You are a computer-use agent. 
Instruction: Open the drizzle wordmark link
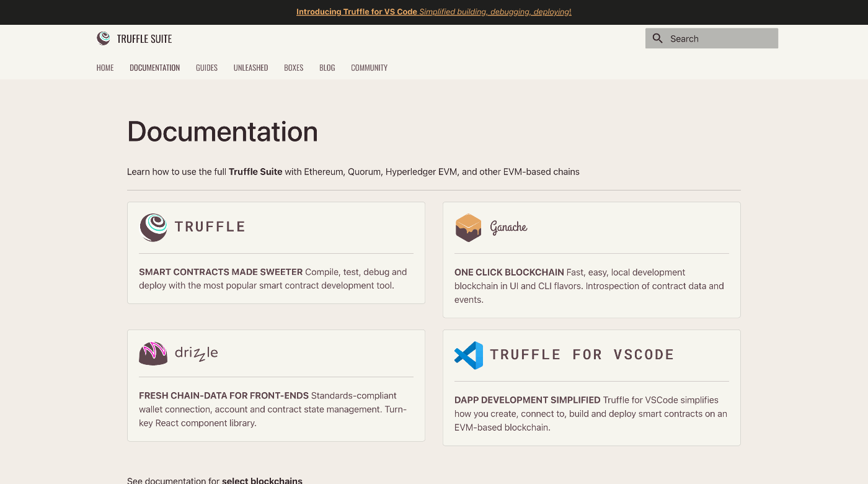click(197, 353)
